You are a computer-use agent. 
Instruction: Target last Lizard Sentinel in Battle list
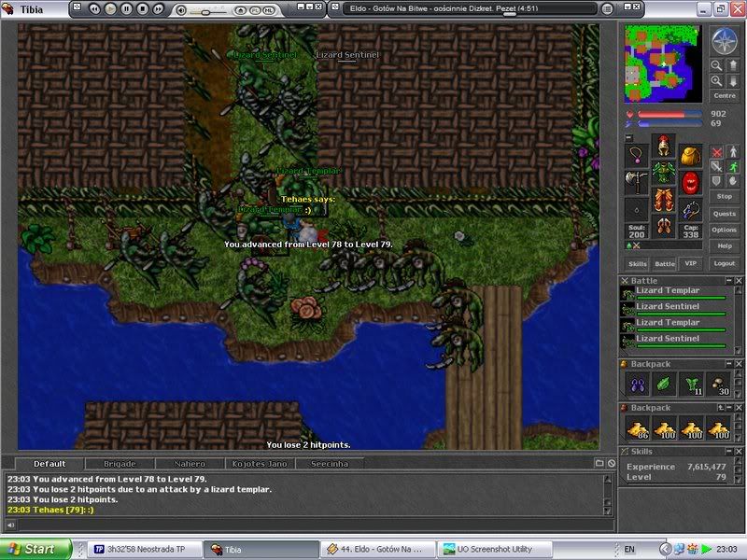click(x=673, y=341)
